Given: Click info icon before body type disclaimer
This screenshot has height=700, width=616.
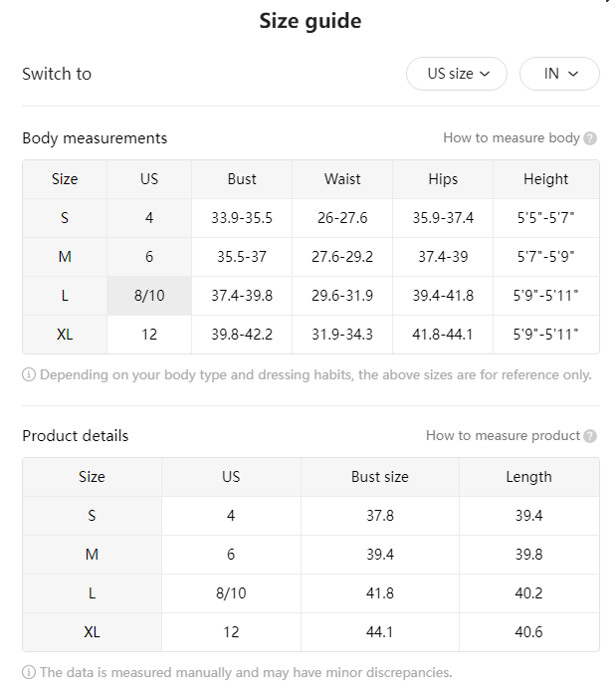Looking at the screenshot, I should point(29,374).
